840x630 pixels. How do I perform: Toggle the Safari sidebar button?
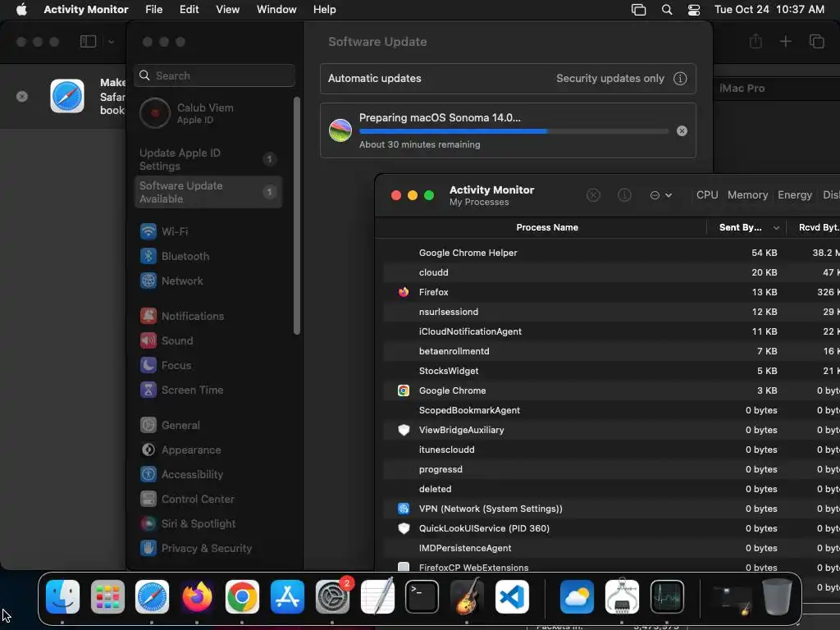tap(88, 42)
